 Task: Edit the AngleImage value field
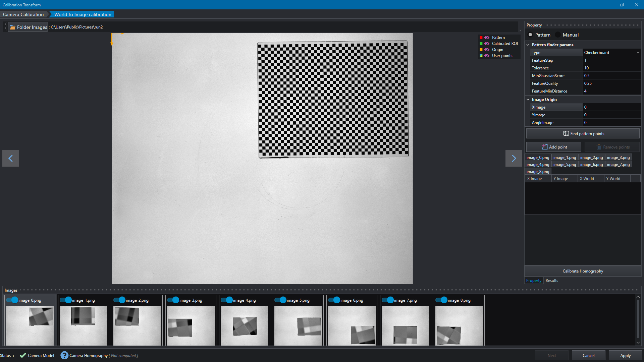click(x=612, y=123)
